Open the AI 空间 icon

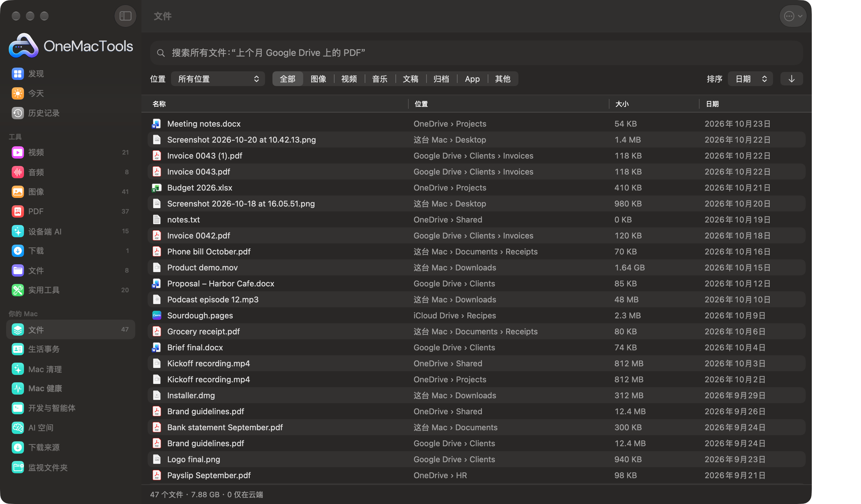18,427
